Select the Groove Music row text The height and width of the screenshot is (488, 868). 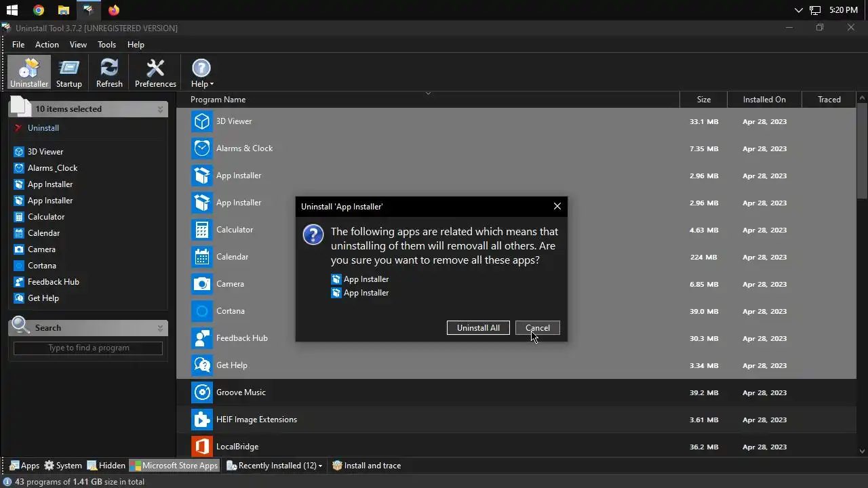241,392
